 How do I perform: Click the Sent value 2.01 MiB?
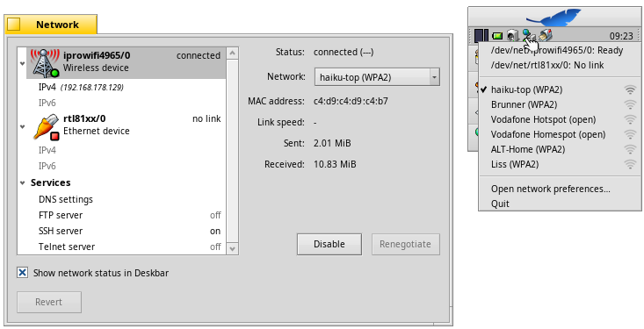coord(332,143)
